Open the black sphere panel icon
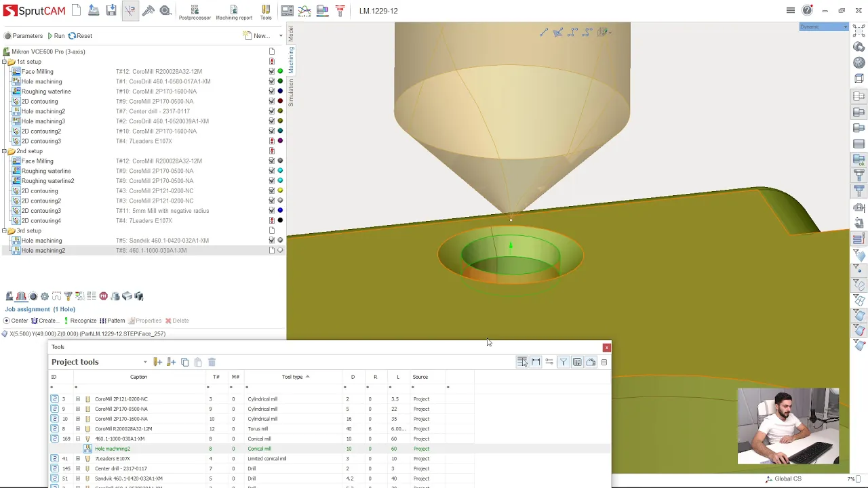Screen dimensions: 868x488 pos(33,296)
